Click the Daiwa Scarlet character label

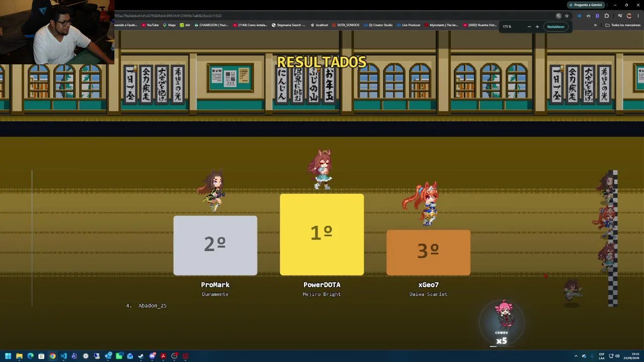(429, 294)
